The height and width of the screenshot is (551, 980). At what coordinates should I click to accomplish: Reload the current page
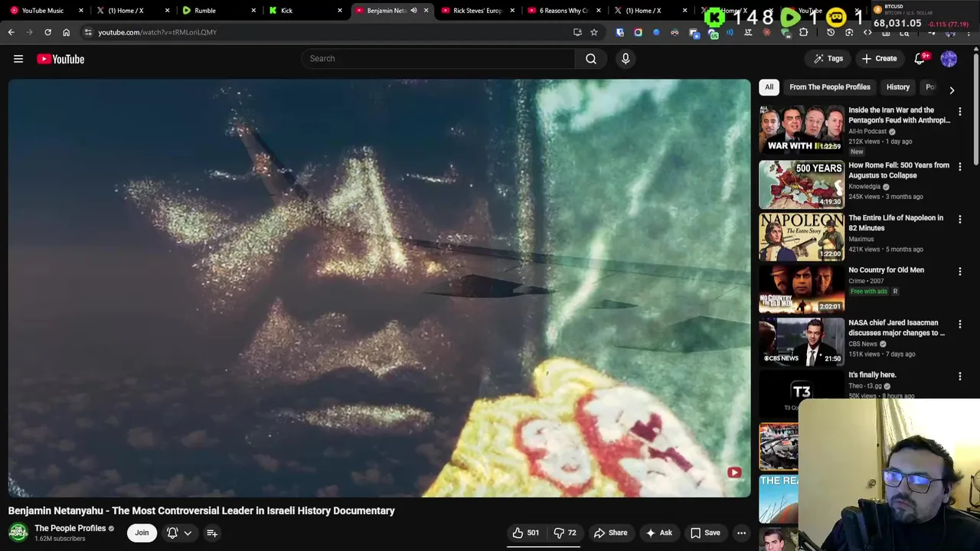(47, 32)
